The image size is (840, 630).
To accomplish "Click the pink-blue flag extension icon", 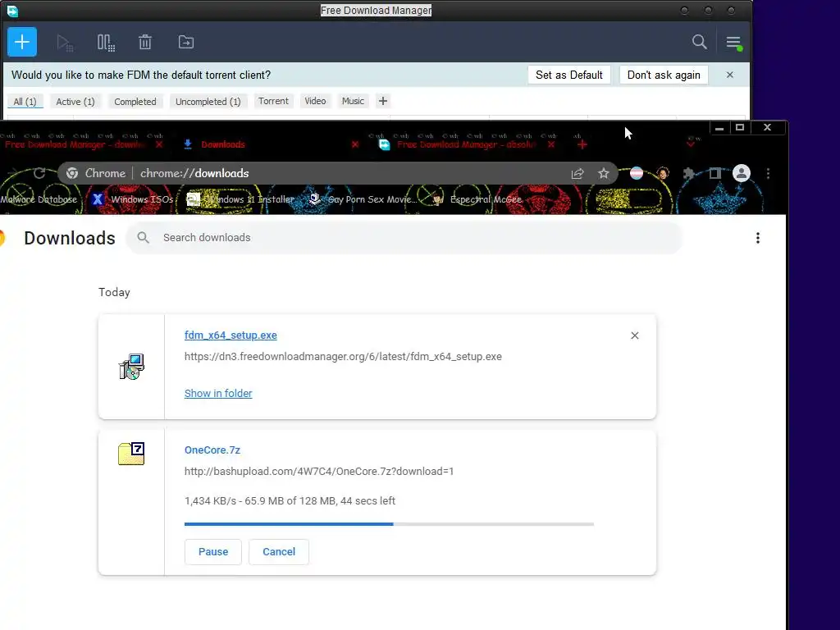I will click(x=637, y=173).
